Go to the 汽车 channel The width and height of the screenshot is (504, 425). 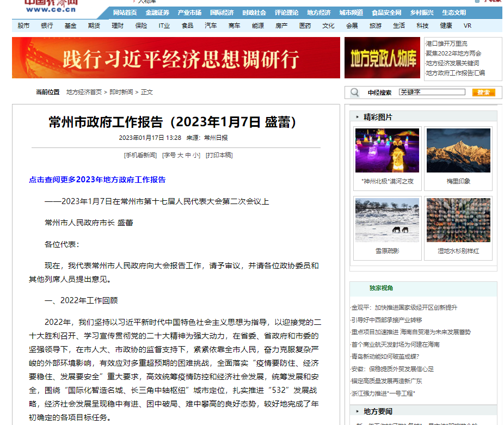pos(211,26)
